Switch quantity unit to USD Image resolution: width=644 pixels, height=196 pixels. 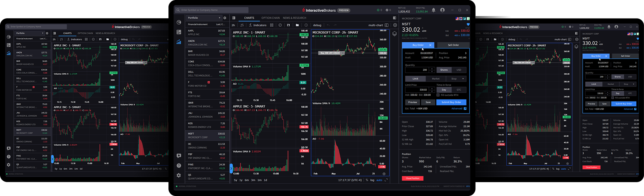click(x=459, y=70)
